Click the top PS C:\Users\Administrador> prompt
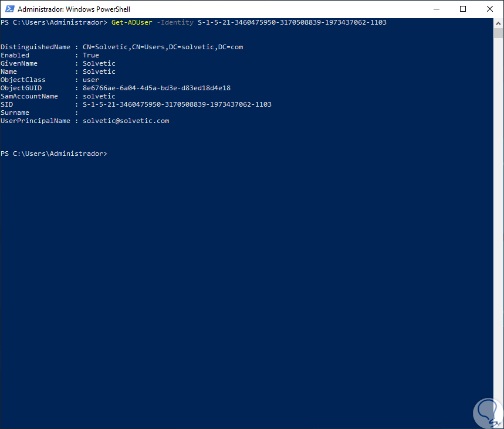The width and height of the screenshot is (504, 429). [54, 22]
